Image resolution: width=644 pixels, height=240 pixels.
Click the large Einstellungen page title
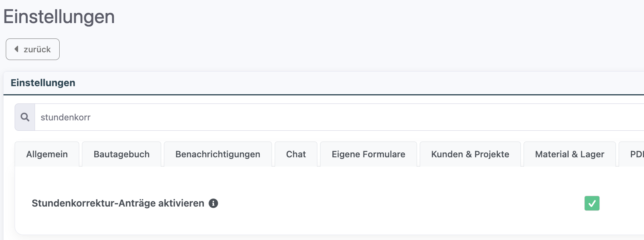(59, 17)
